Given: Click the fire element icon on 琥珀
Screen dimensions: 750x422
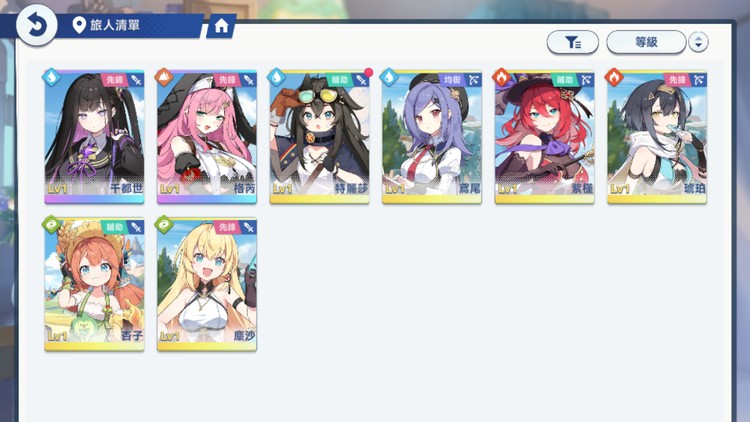Looking at the screenshot, I should point(614,77).
